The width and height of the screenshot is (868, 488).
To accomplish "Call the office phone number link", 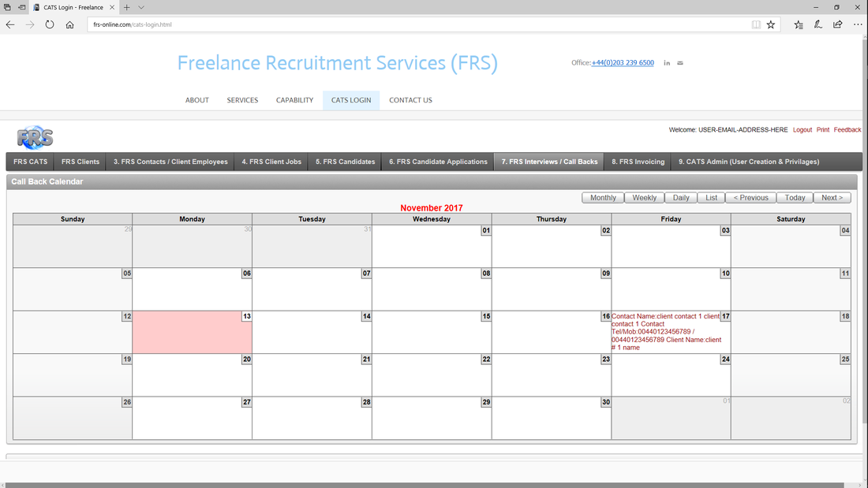I will 623,63.
